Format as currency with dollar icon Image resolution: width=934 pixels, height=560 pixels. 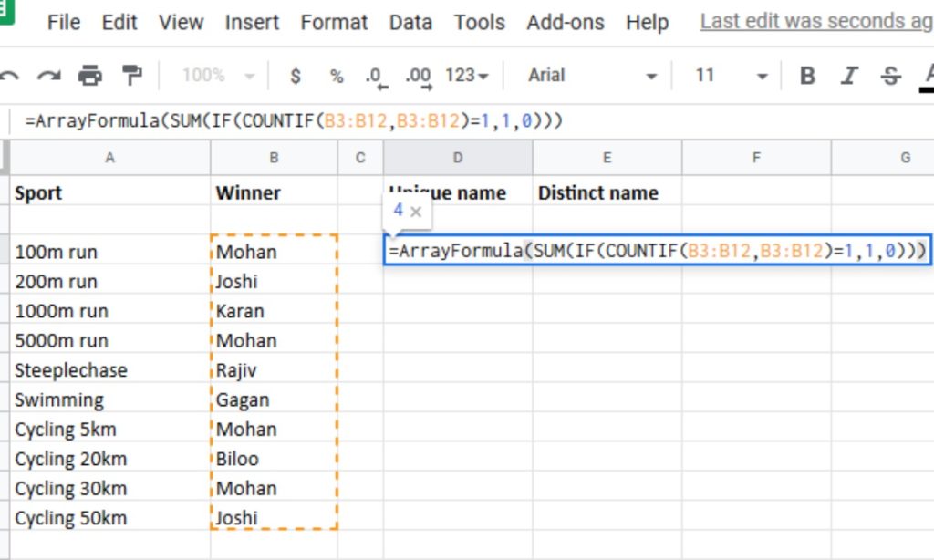tap(295, 76)
